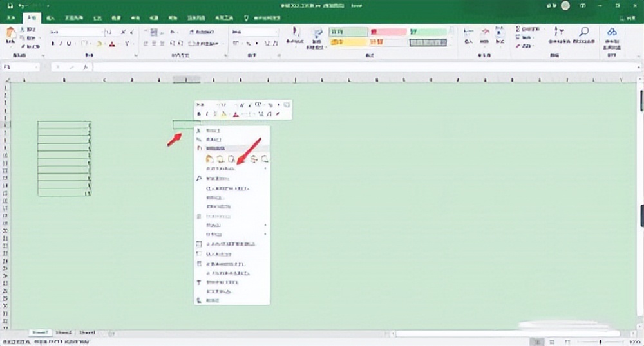Click the Decrease Font Size icon in ribbon

[x=132, y=32]
